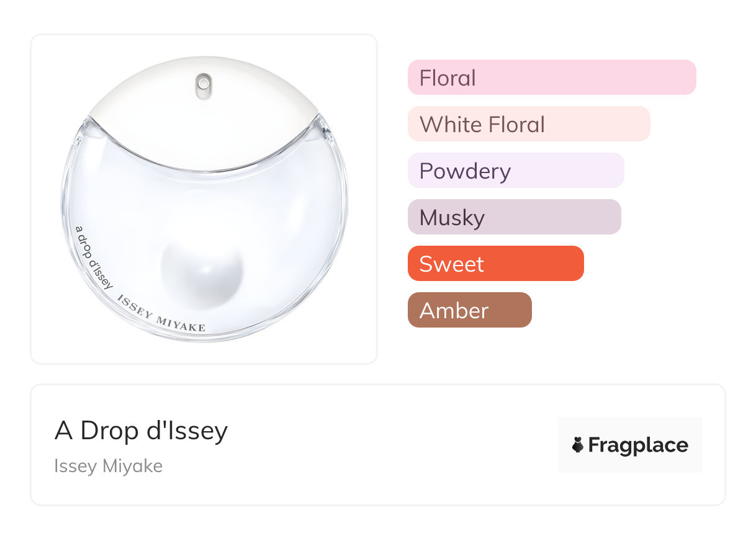Open the 'A Drop d'Issey' title

(x=141, y=431)
